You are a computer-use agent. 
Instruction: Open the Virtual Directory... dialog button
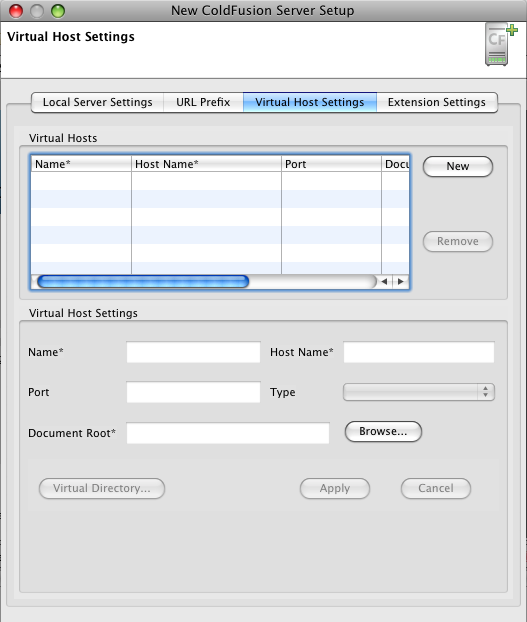102,488
